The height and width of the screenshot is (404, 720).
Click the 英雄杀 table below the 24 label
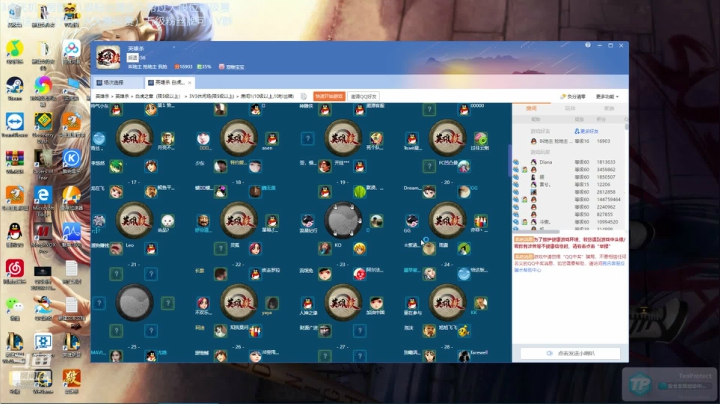click(x=447, y=303)
